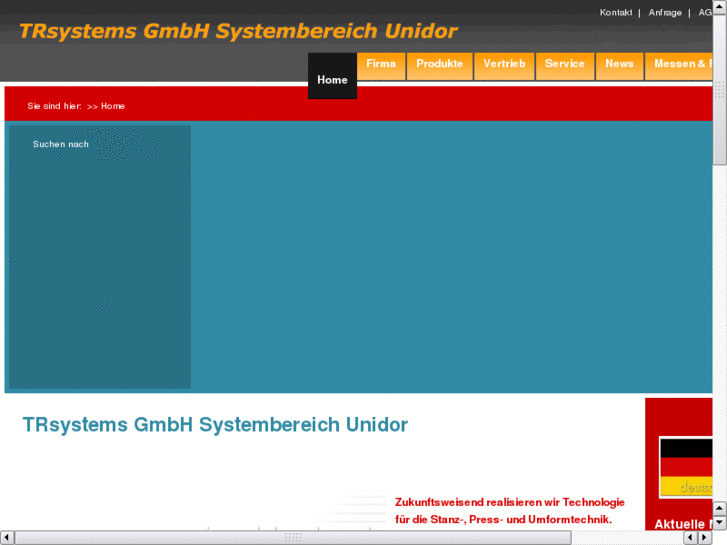Viewport: 727px width, 545px height.
Task: Open the Produkte navigation tab
Action: [x=440, y=66]
